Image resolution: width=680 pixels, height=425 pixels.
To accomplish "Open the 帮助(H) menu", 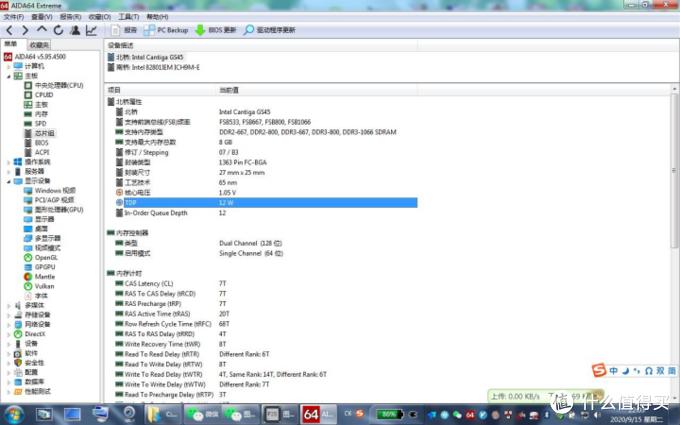I will coord(157,16).
